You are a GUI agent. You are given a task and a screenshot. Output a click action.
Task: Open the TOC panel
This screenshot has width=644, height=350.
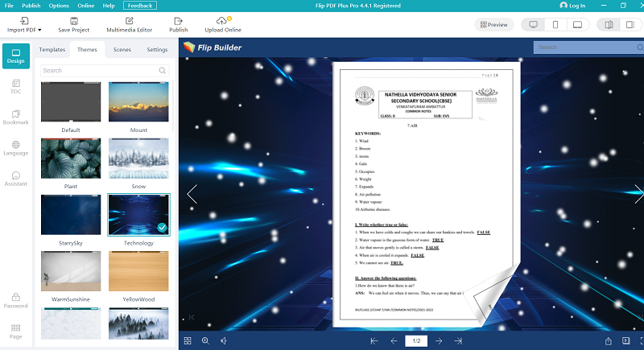click(15, 86)
